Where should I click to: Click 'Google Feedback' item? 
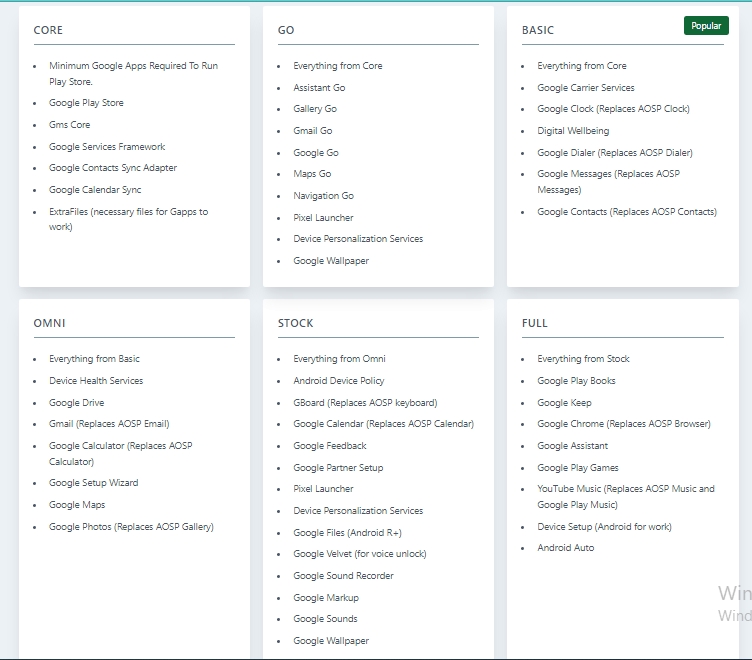coord(330,446)
